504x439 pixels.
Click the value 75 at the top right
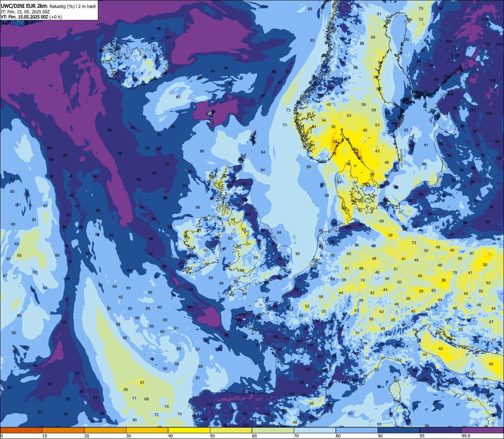[421, 9]
